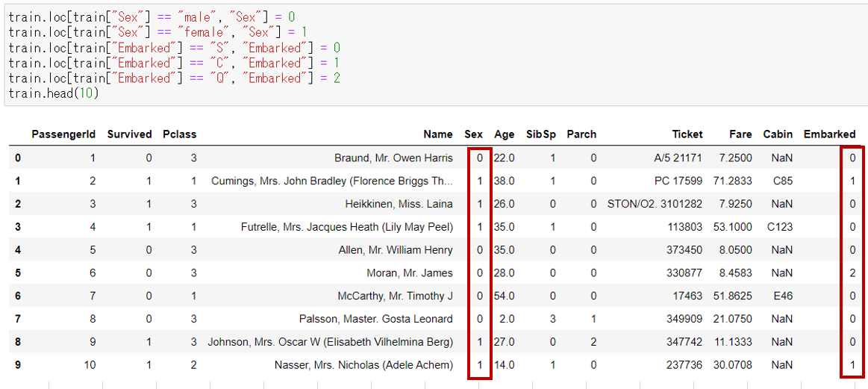Click fare value '30.0708'
The width and height of the screenshot is (868, 389).
733,365
